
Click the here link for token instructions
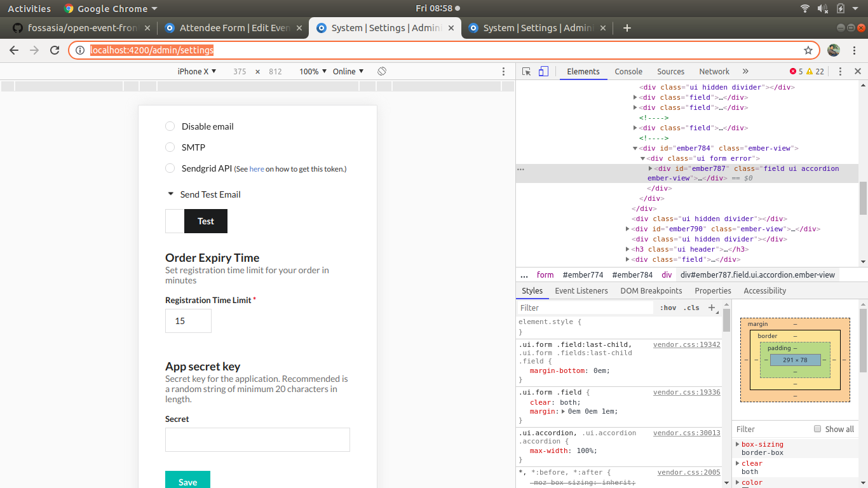pyautogui.click(x=257, y=168)
